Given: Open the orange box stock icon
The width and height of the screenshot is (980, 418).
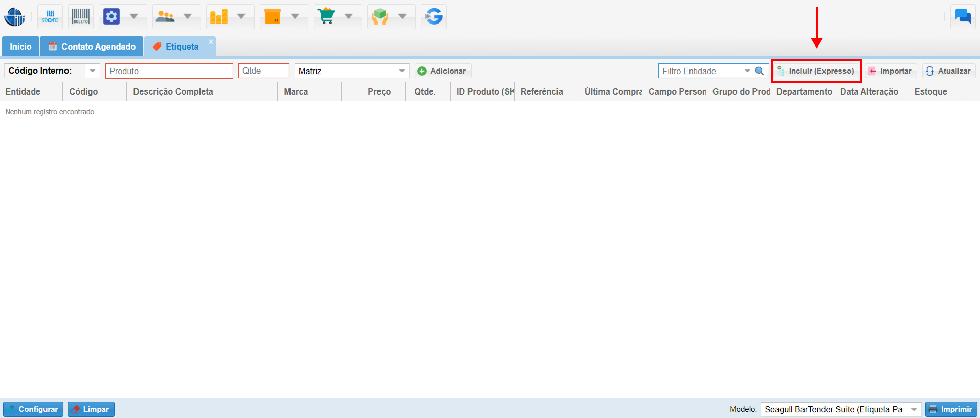Looking at the screenshot, I should 273,17.
